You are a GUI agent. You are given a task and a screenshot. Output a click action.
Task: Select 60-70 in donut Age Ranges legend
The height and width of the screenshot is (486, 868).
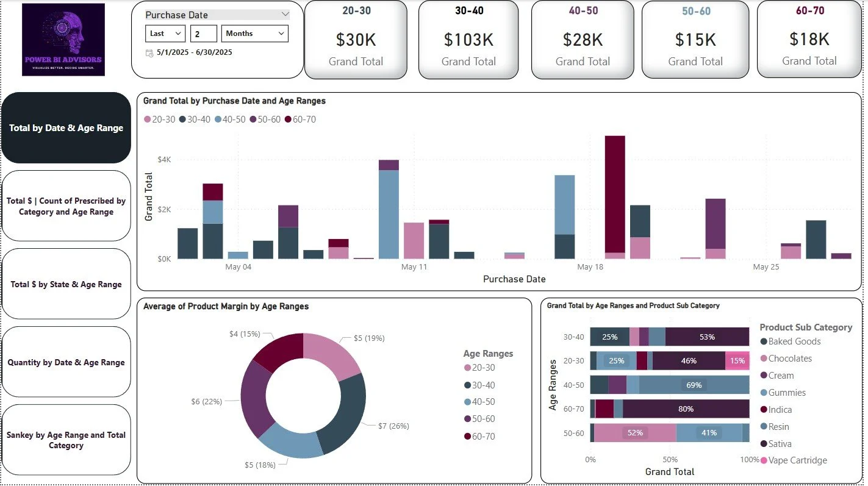pos(479,437)
